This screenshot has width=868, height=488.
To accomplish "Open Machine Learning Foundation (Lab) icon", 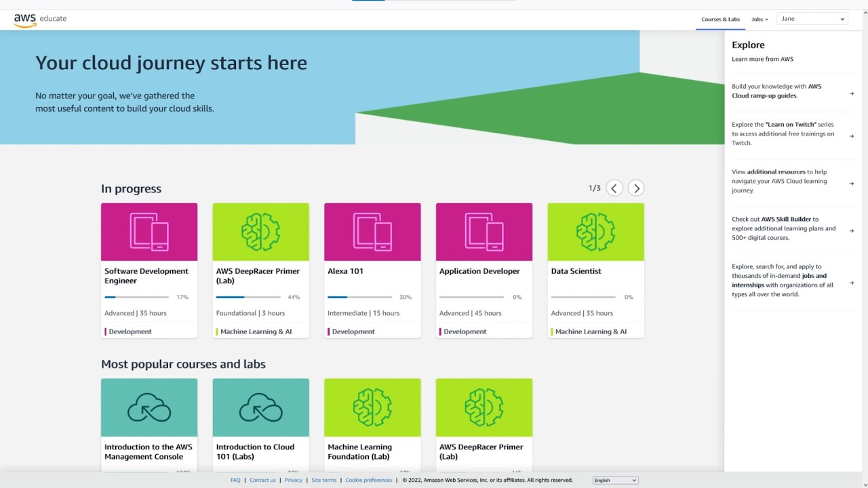I will point(372,407).
